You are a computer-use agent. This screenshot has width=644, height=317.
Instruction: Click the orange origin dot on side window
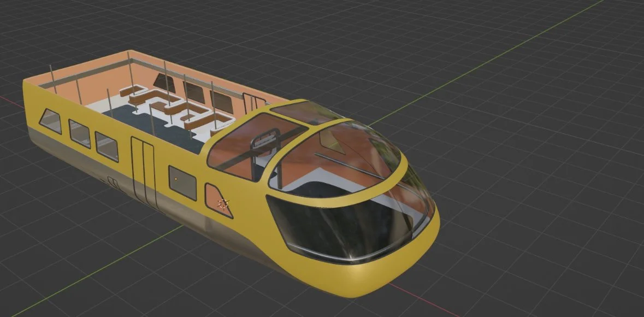(x=176, y=179)
